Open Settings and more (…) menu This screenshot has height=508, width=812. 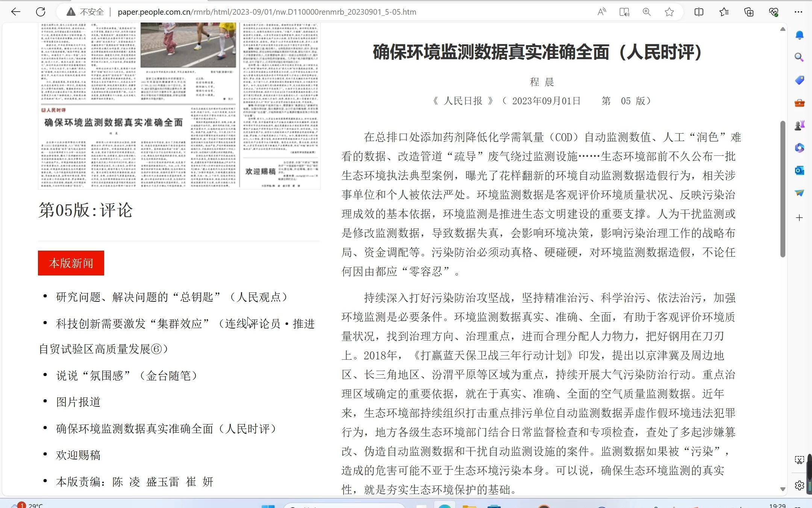point(799,12)
